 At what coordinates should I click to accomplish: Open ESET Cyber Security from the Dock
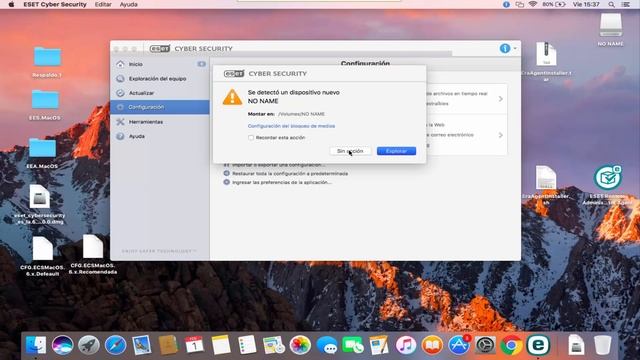tap(538, 345)
